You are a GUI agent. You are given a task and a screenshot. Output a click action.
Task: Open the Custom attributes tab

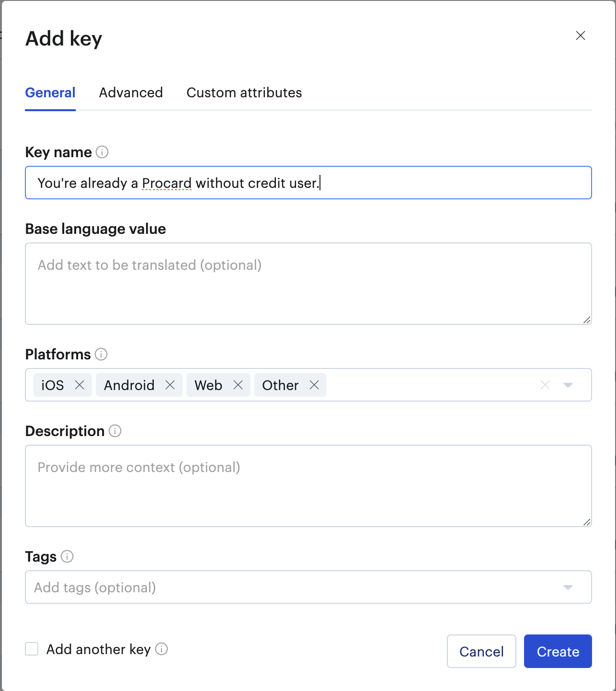pyautogui.click(x=244, y=92)
